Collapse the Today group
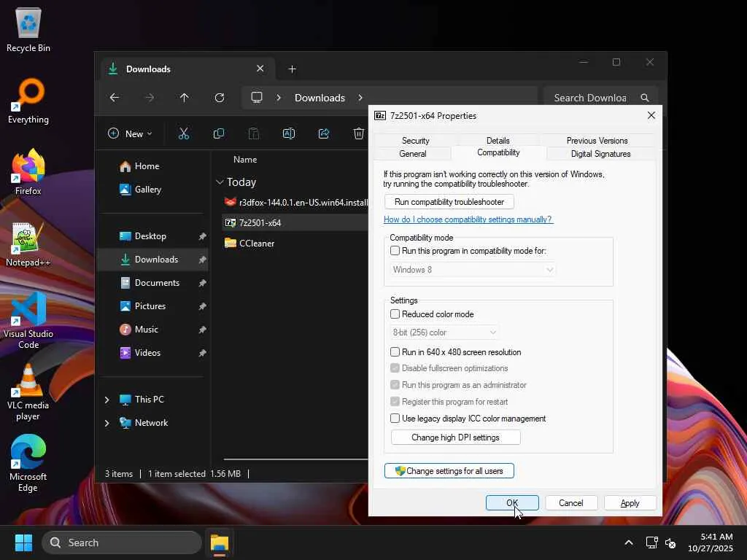 tap(220, 182)
